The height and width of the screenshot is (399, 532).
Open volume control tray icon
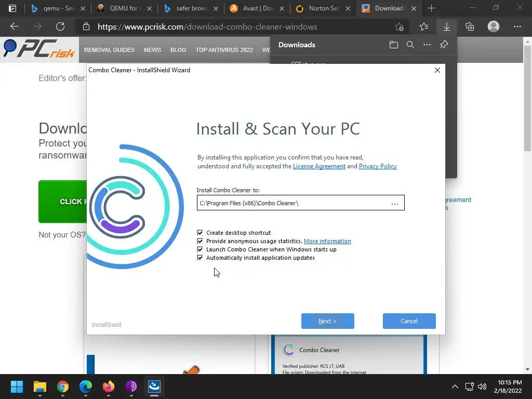(482, 387)
